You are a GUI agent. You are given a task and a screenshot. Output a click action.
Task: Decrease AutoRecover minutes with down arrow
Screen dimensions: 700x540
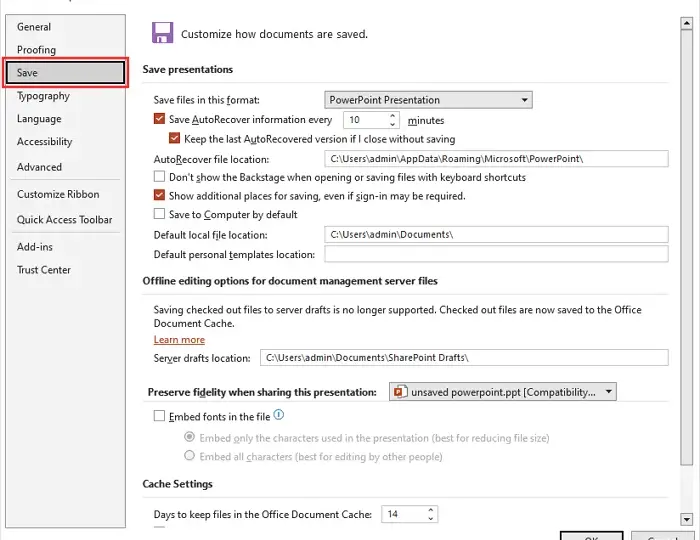(392, 125)
